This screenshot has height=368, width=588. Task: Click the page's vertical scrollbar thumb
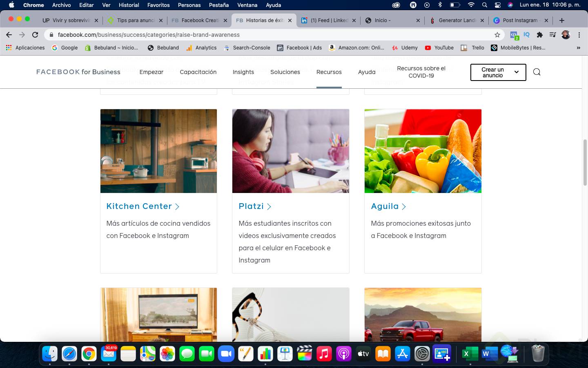coord(585,162)
